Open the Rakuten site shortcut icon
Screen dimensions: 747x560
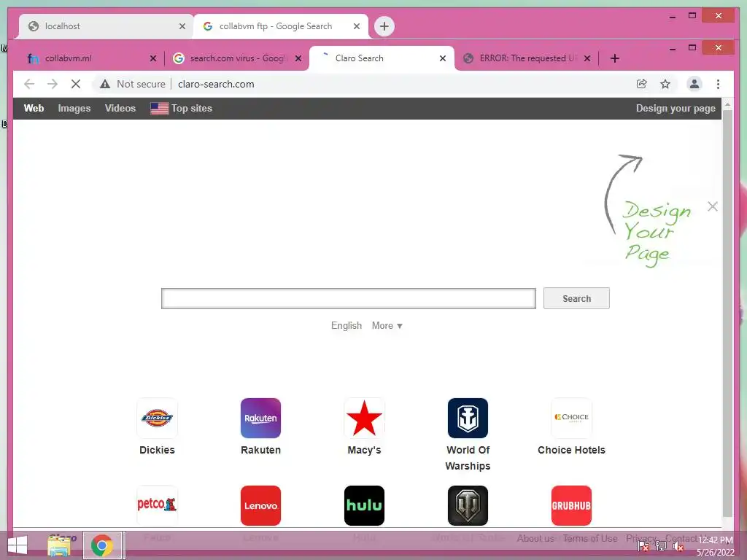tap(260, 418)
